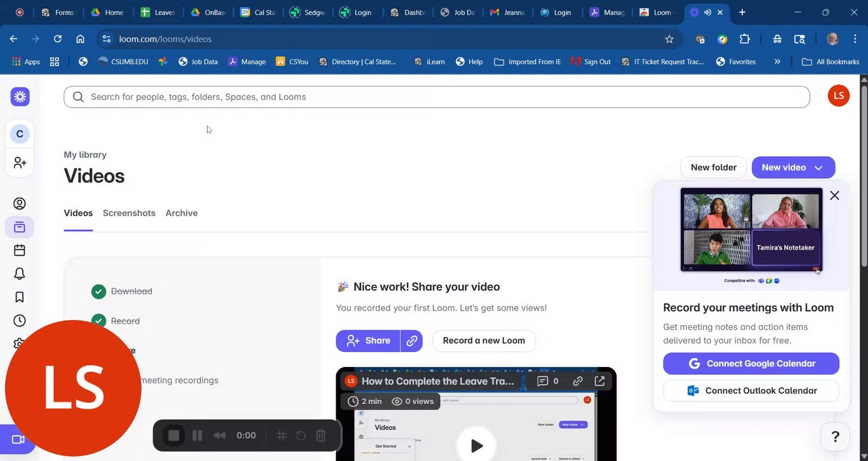Toggle the Download checklist checkmark
Viewport: 868px width, 461px height.
coord(98,291)
